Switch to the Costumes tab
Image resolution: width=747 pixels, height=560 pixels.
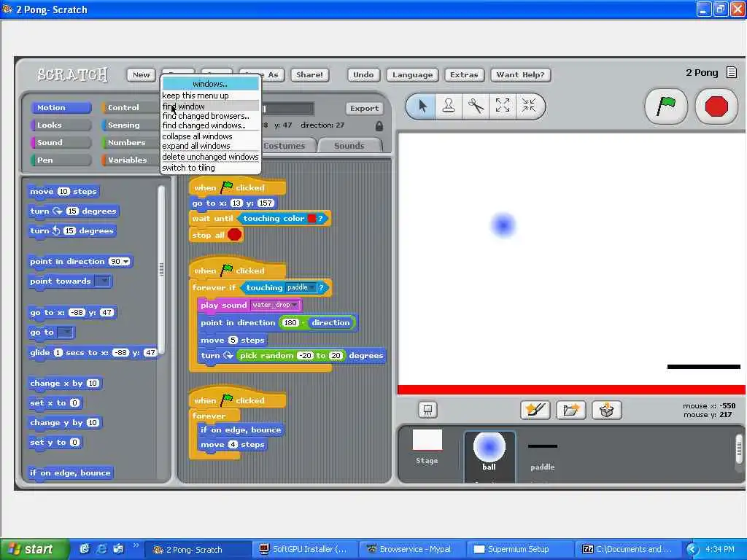(287, 146)
